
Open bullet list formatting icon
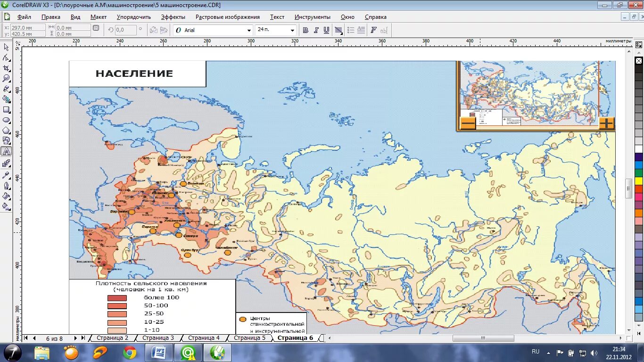pyautogui.click(x=351, y=30)
